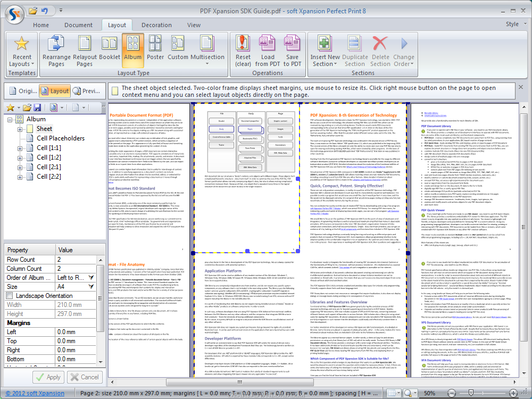Select the diagram page cell in the preview

click(x=247, y=178)
